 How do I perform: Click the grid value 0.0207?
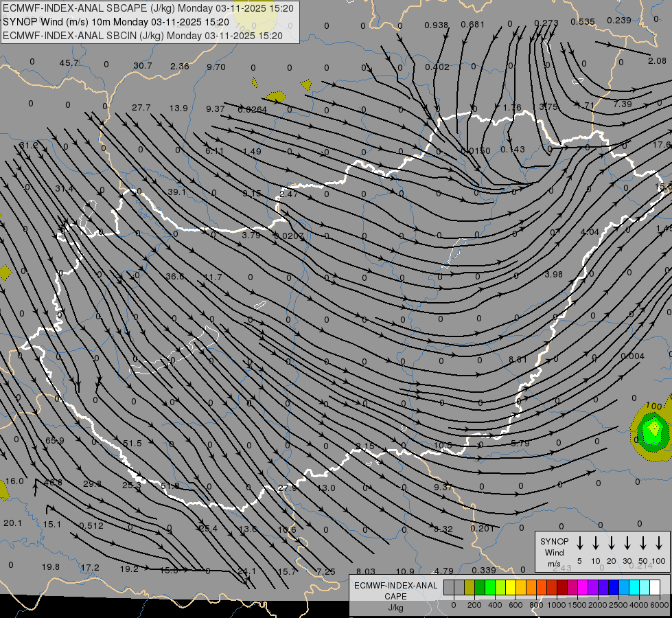[x=289, y=236]
